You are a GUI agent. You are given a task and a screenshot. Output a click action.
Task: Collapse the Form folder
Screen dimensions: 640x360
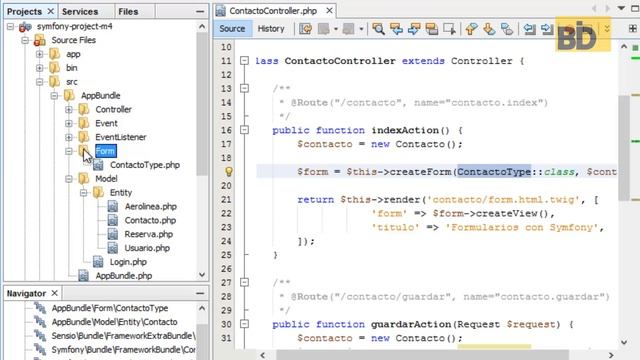click(x=69, y=151)
